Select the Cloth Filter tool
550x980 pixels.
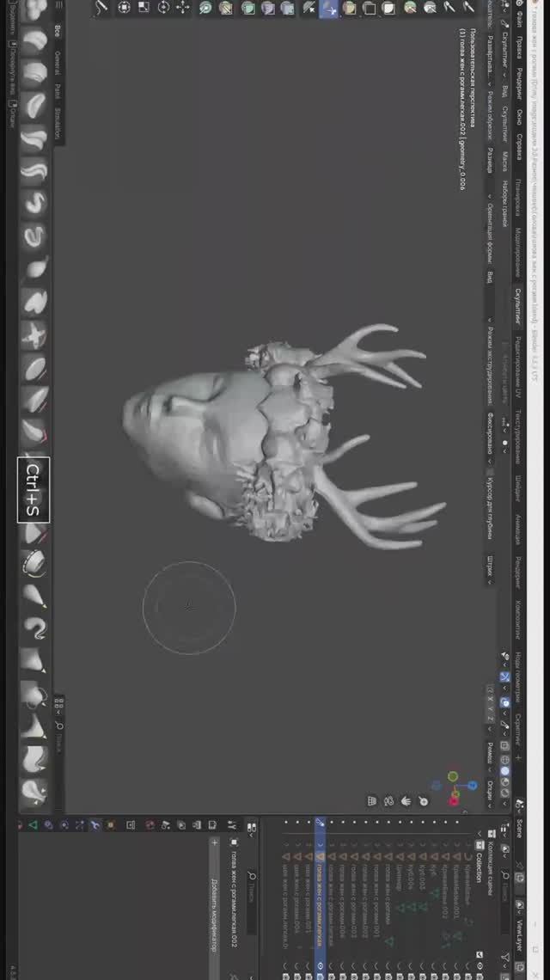pos(267,8)
